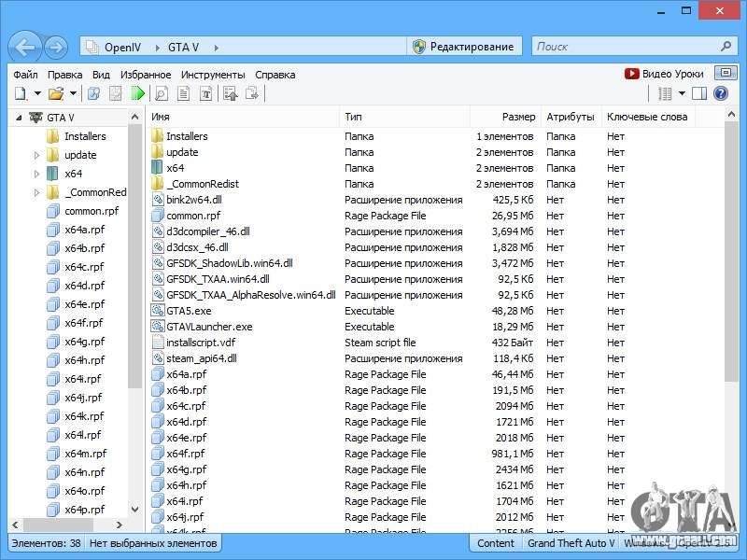Click the Редактирование edit mode button
Image resolution: width=747 pixels, height=560 pixels.
coord(464,47)
